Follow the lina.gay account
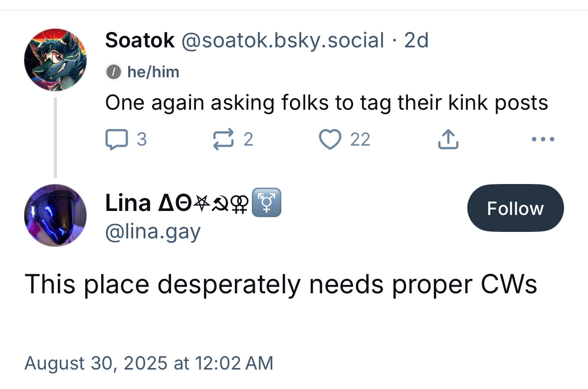 515,208
